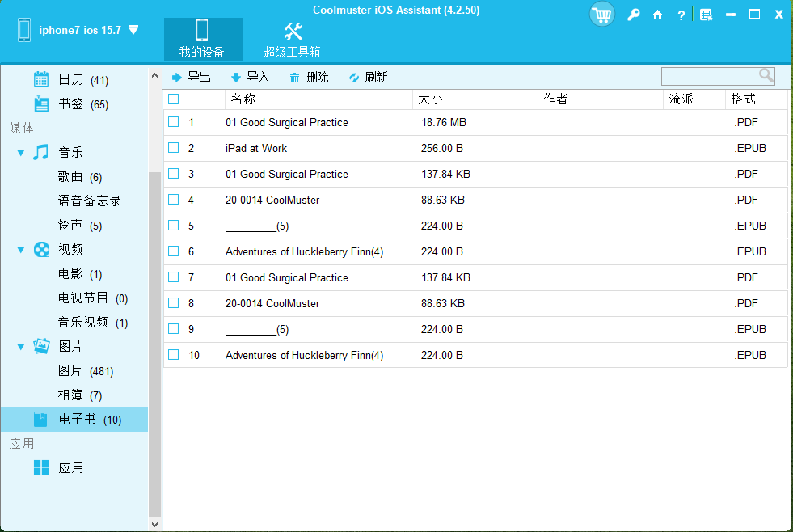Click the 18.76 MB size cell
793x532 pixels.
pyautogui.click(x=444, y=122)
